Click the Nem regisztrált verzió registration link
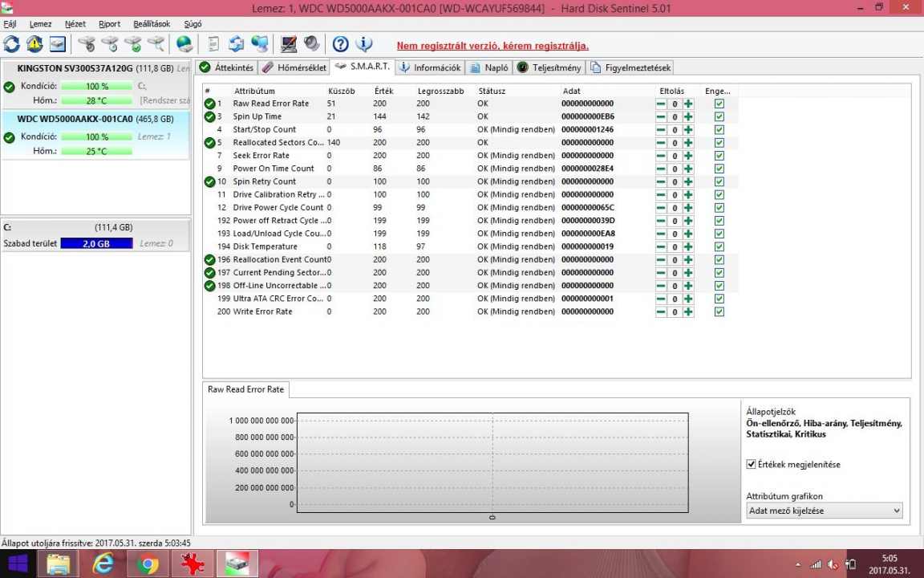 click(x=492, y=46)
